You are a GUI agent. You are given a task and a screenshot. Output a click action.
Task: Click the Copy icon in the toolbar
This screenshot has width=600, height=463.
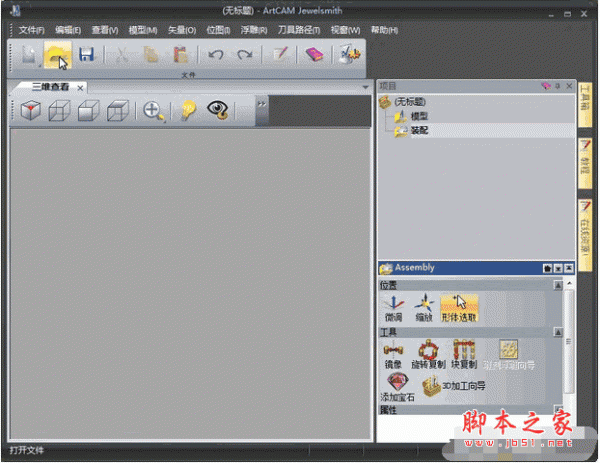coord(151,55)
